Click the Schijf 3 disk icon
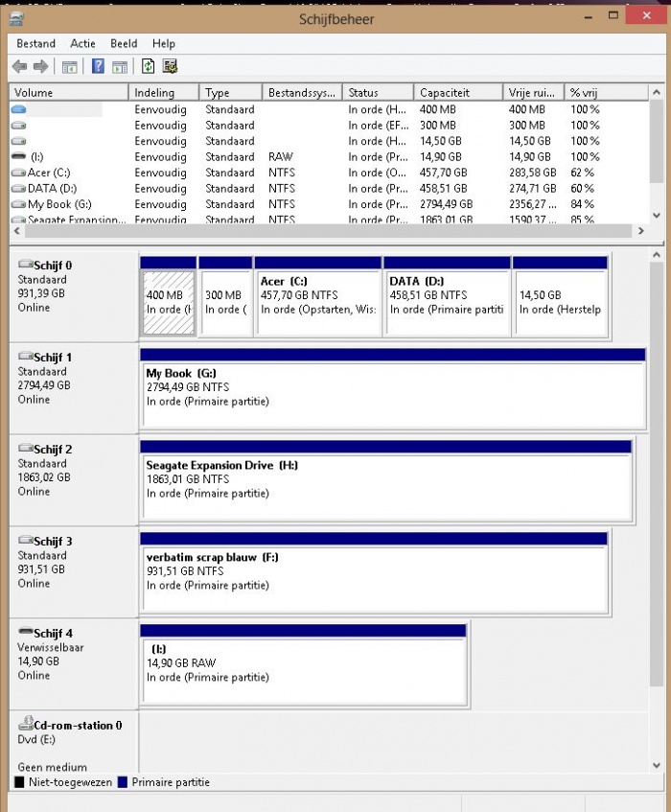Screen dimensions: 671x812 pos(25,540)
